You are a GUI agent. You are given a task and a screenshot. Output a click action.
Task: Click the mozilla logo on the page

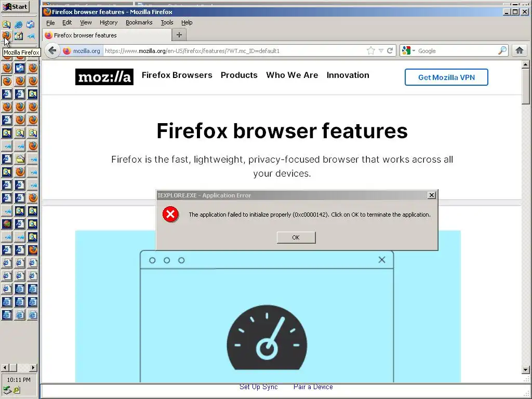(x=104, y=77)
